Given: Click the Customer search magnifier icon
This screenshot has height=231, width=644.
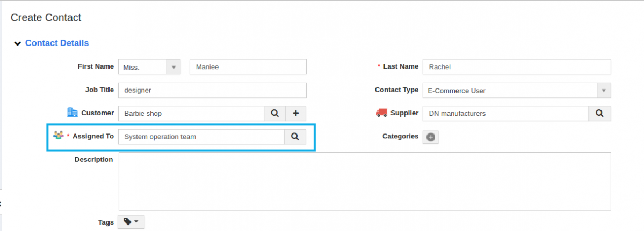Looking at the screenshot, I should [x=275, y=114].
